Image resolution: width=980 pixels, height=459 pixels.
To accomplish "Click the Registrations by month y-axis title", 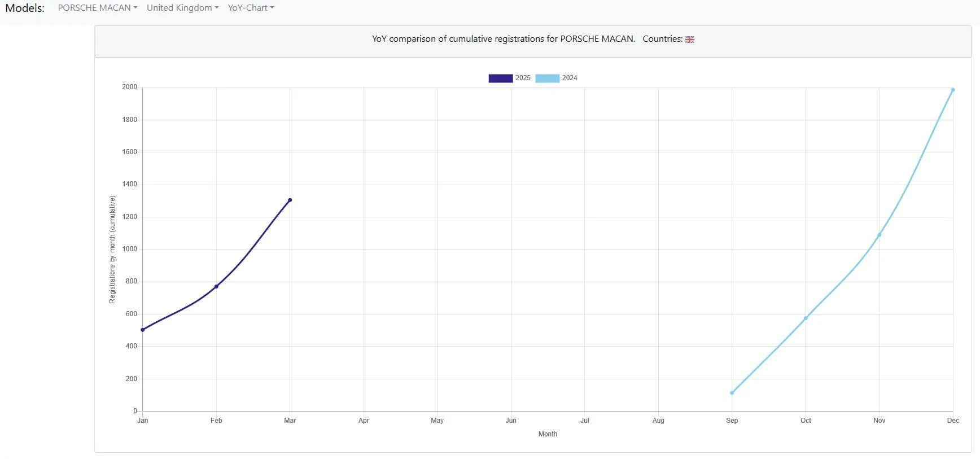I will click(112, 250).
